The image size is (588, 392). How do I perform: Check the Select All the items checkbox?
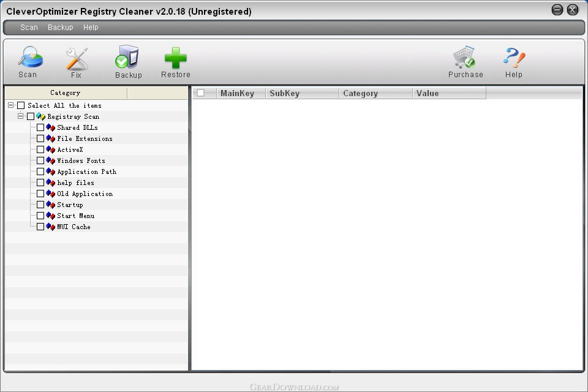click(x=21, y=105)
